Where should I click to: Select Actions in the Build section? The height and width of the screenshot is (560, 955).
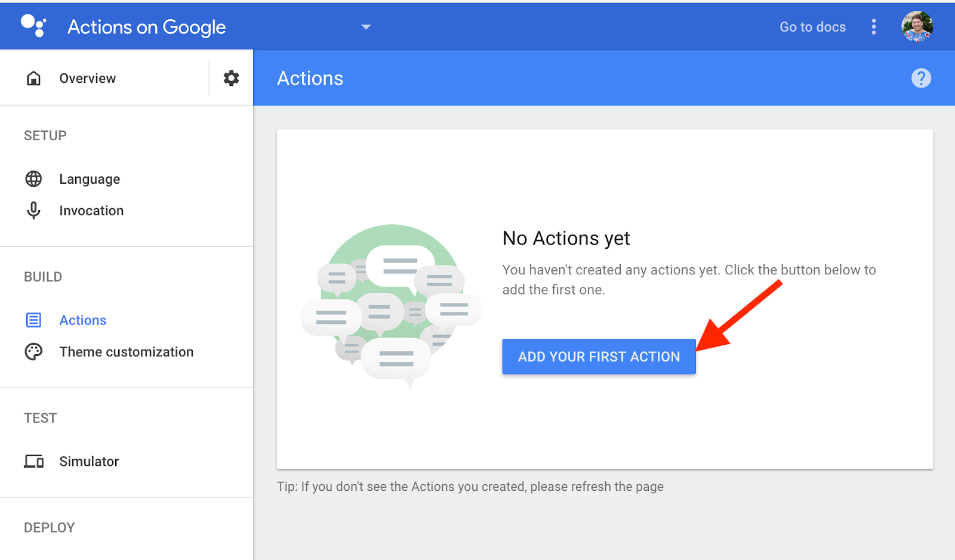pyautogui.click(x=83, y=320)
